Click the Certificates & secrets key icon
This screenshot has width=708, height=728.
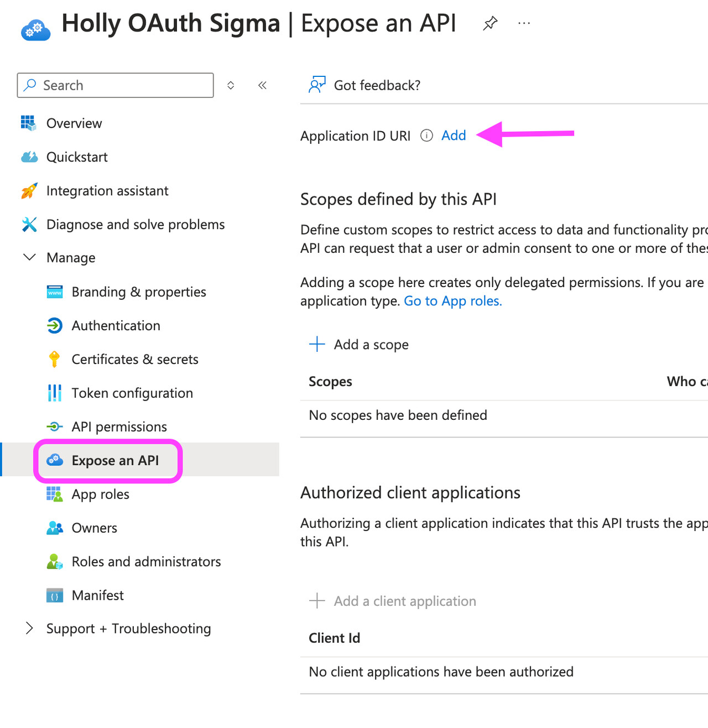click(55, 358)
